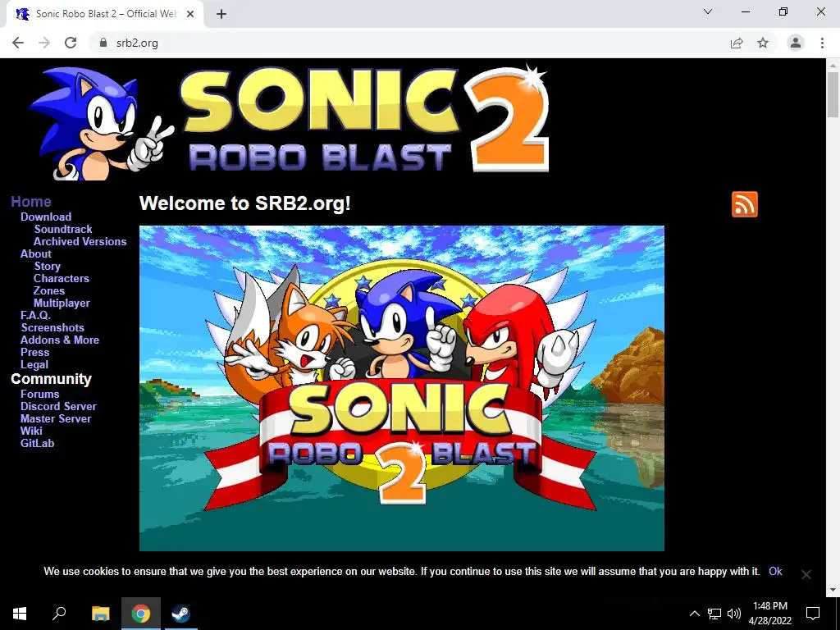Click the page vertical scrollbar thumb

click(833, 94)
